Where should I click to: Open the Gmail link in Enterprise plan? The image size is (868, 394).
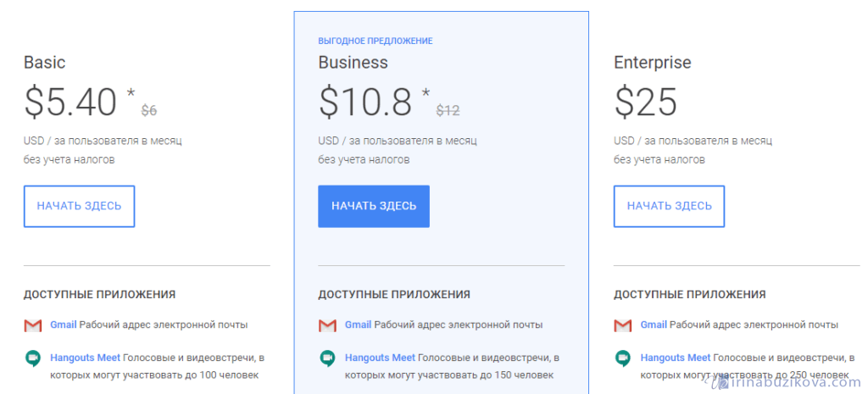pos(654,325)
